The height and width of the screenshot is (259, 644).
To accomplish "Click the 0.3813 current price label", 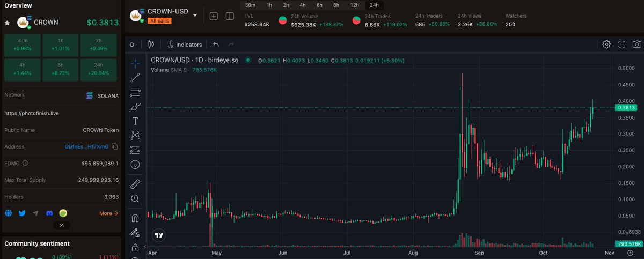I will click(x=627, y=108).
